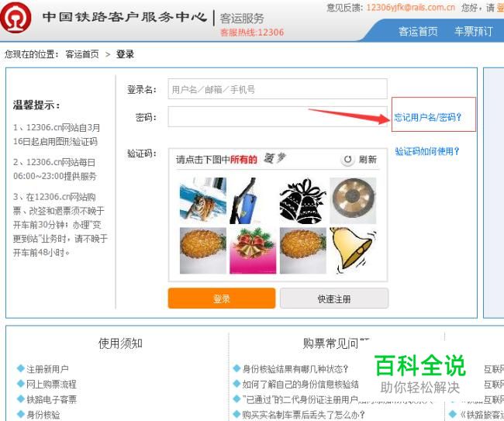The image size is (504, 421).
Task: Select the blue punching bag captcha image
Action: point(253,201)
